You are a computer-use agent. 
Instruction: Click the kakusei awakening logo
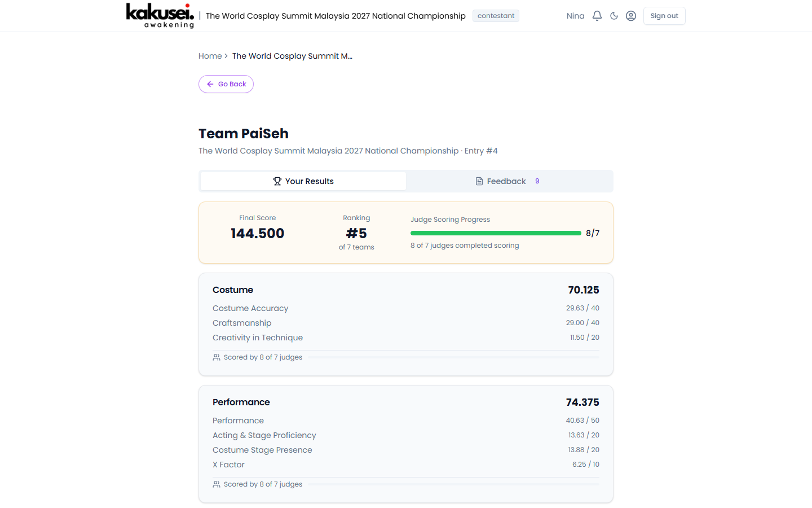tap(160, 16)
